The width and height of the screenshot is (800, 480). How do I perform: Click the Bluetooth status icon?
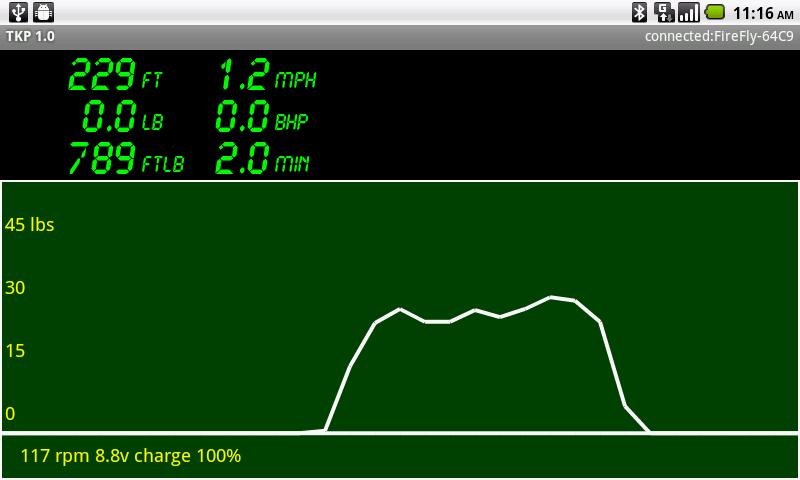(x=639, y=12)
